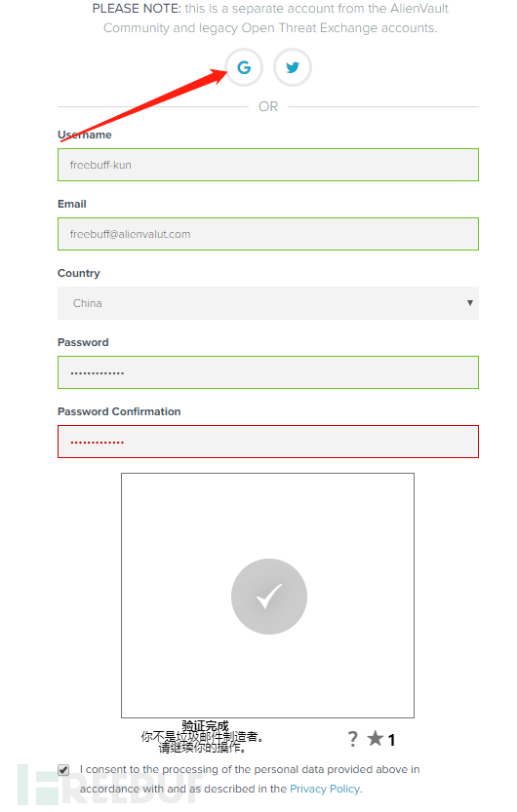Image resolution: width=517 pixels, height=812 pixels.
Task: Sign up with the Google icon
Action: pos(244,67)
